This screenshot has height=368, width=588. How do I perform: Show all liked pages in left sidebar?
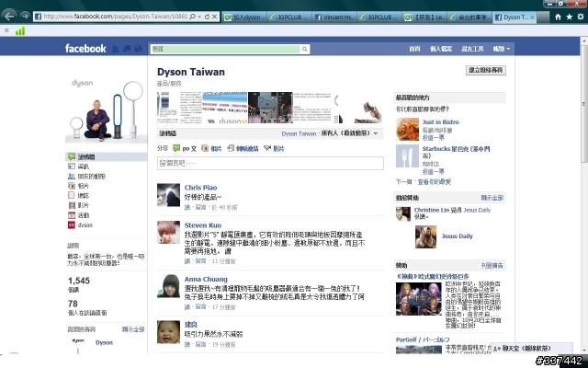click(133, 329)
